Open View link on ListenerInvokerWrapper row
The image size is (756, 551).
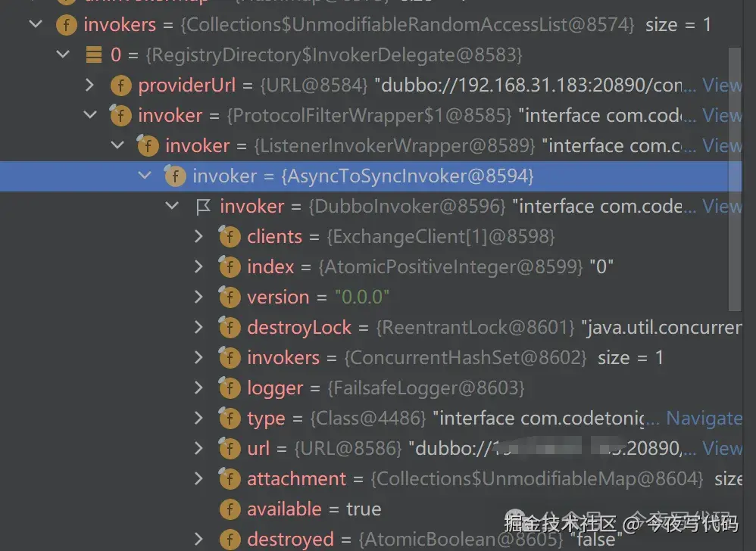pyautogui.click(x=722, y=145)
